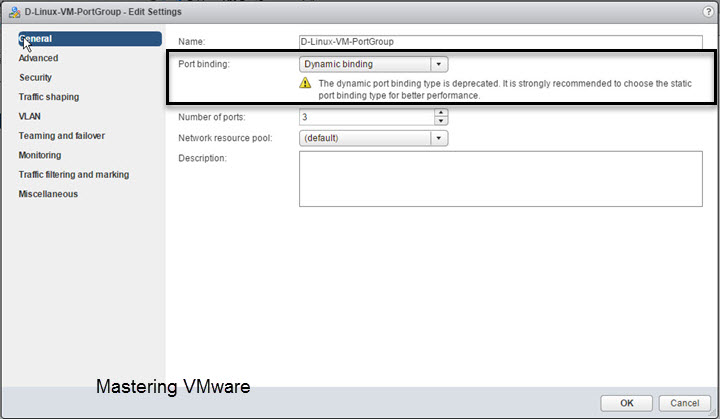
Task: Click the Number of ports label
Action: click(212, 117)
